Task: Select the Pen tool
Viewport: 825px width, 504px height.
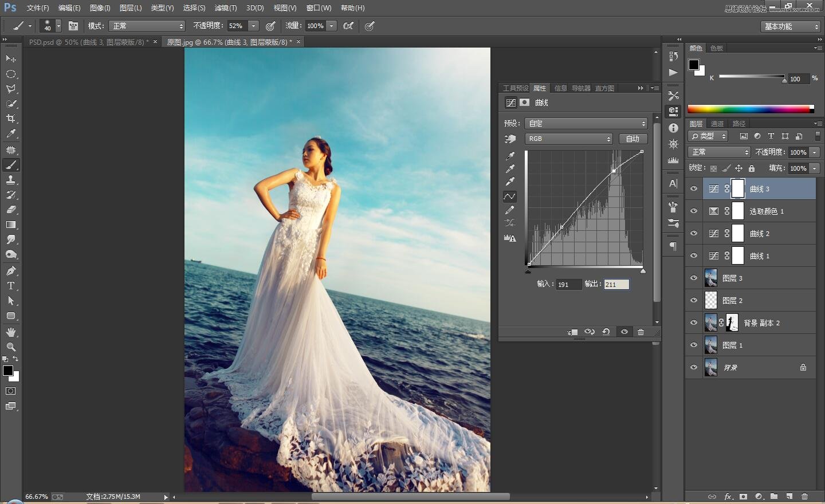Action: point(11,271)
